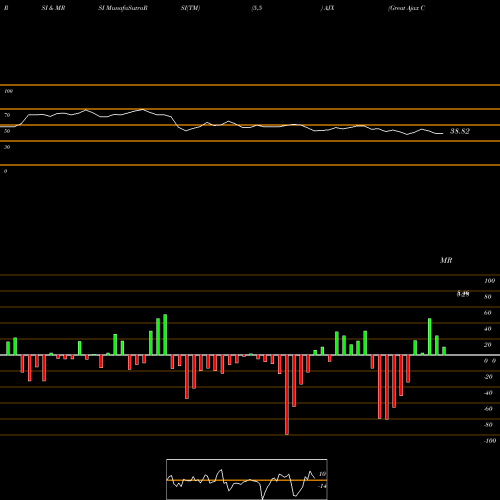Screen dimensions: 500x500
Task: Select the RSI axis label 0
Action: pos(5,171)
